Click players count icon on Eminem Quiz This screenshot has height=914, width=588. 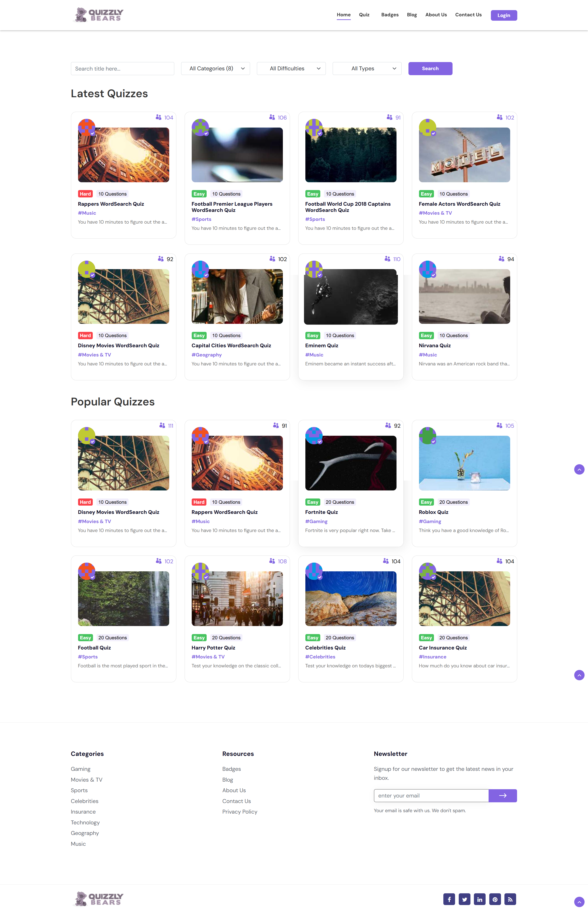point(387,259)
